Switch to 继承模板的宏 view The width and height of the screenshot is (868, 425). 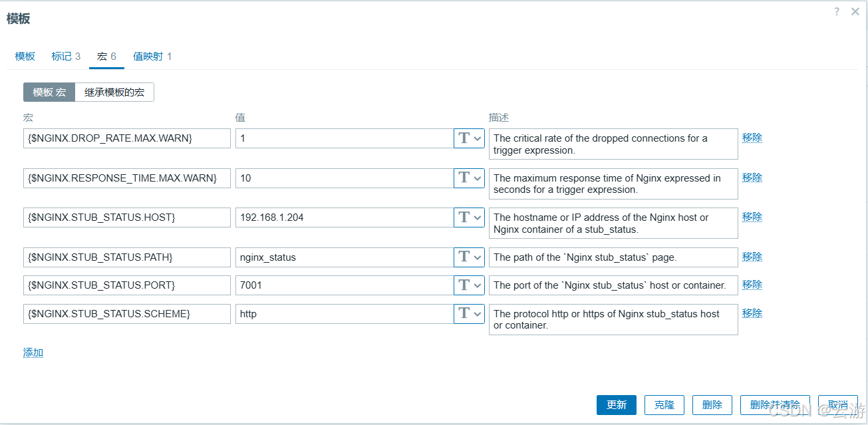tap(114, 92)
